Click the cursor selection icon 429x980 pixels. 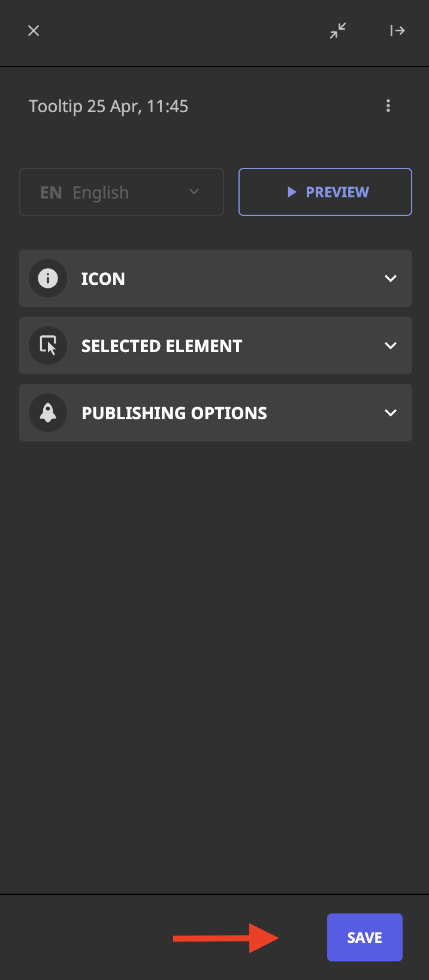(x=48, y=345)
